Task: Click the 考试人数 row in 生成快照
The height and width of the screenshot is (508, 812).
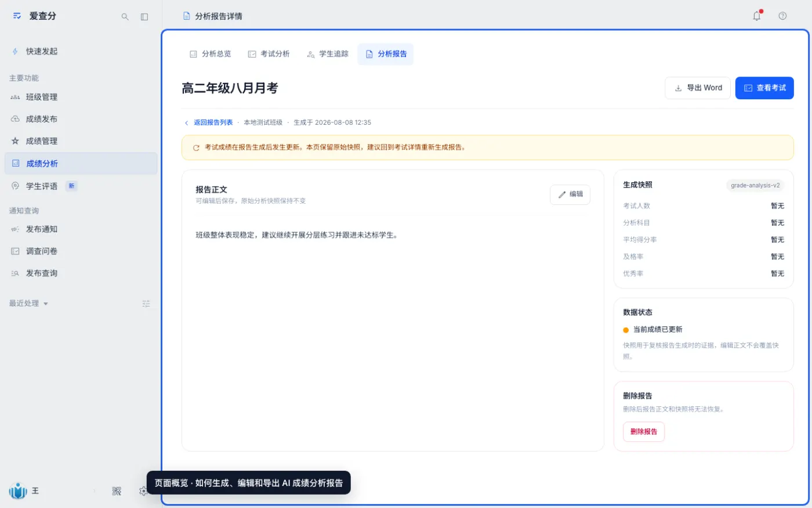Action: (704, 206)
